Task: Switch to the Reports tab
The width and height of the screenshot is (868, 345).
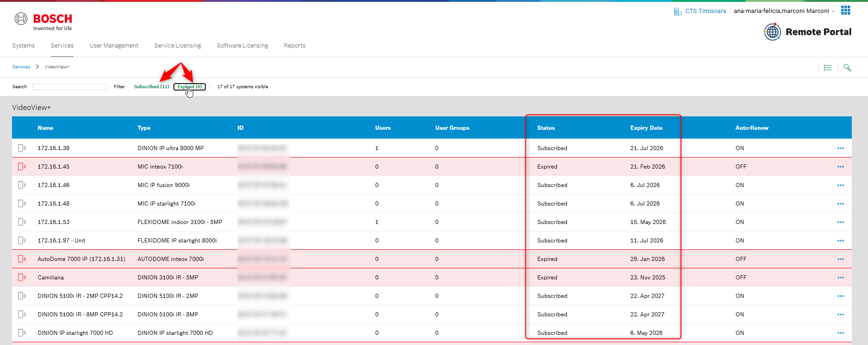Action: tap(295, 46)
